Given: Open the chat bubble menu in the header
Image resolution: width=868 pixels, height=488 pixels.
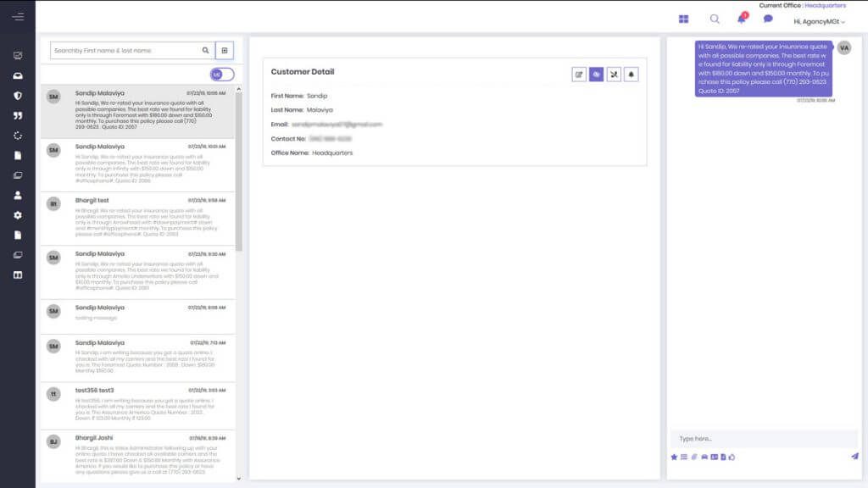Looking at the screenshot, I should click(765, 19).
